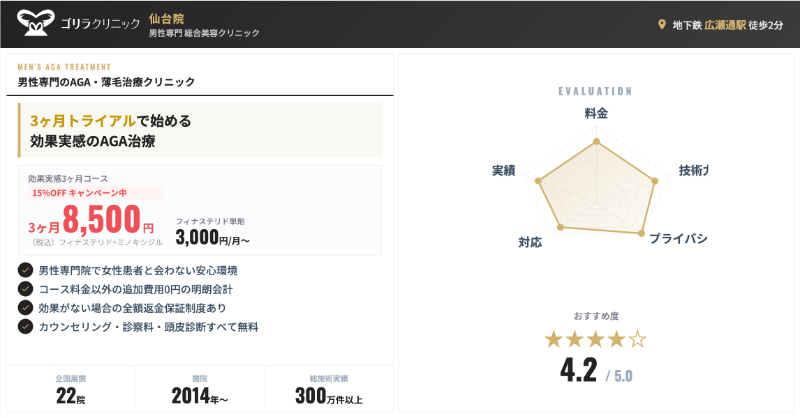Image resolution: width=800 pixels, height=418 pixels.
Task: Click the 対応 label on radar chart
Action: (530, 242)
